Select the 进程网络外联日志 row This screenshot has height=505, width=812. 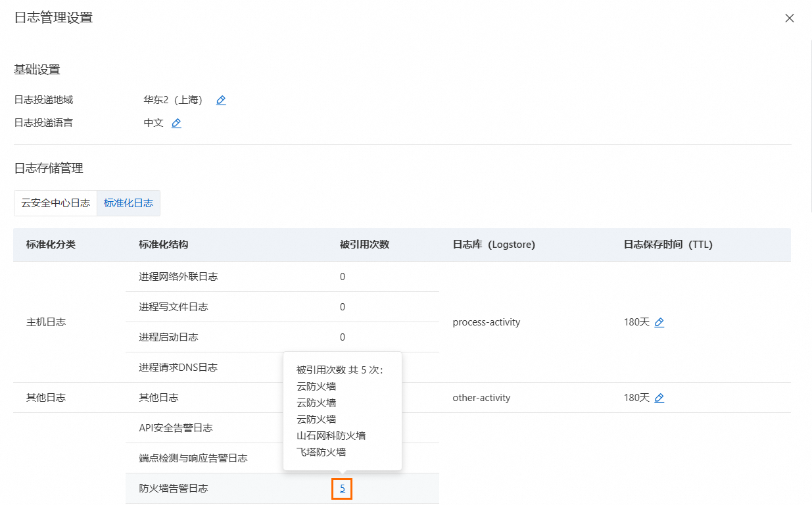pyautogui.click(x=282, y=277)
